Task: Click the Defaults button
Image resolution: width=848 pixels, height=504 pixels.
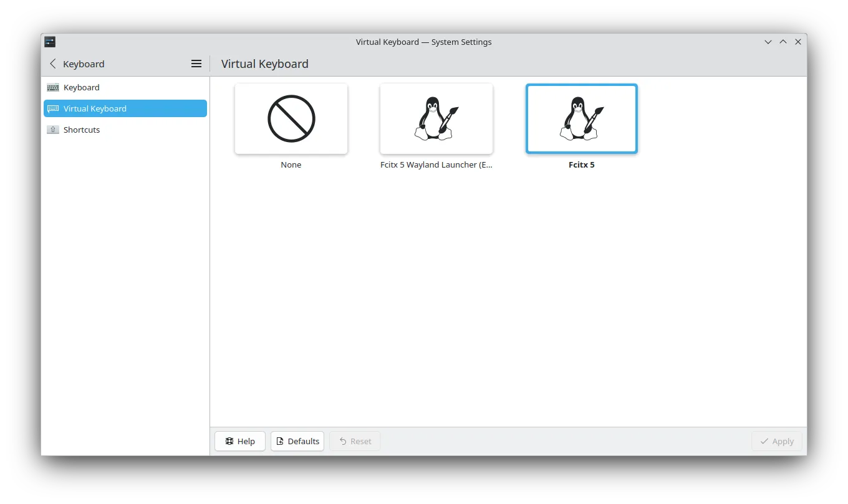Action: tap(297, 441)
